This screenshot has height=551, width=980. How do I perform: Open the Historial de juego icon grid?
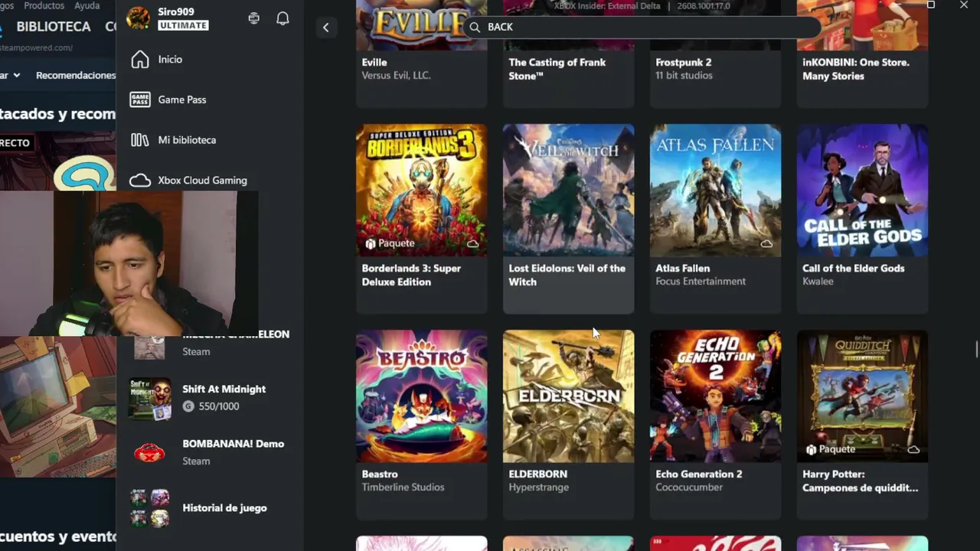click(149, 507)
